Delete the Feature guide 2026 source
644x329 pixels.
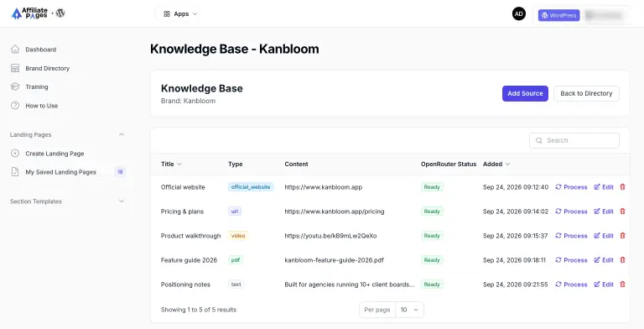pos(623,260)
